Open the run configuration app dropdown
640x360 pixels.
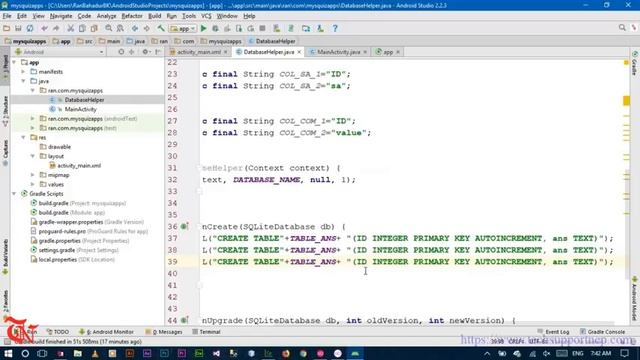pos(183,29)
